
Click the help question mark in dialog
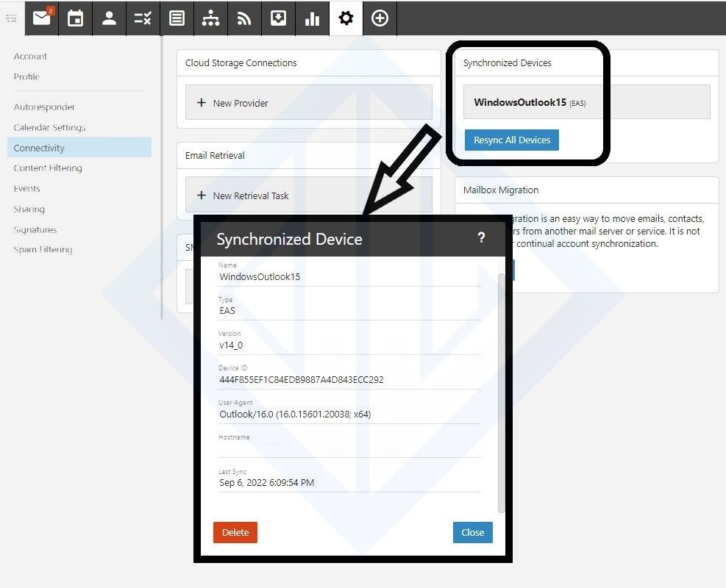click(x=481, y=238)
